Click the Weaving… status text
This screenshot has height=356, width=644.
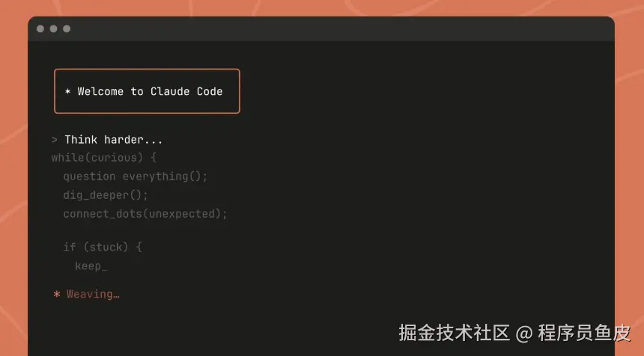(x=93, y=295)
